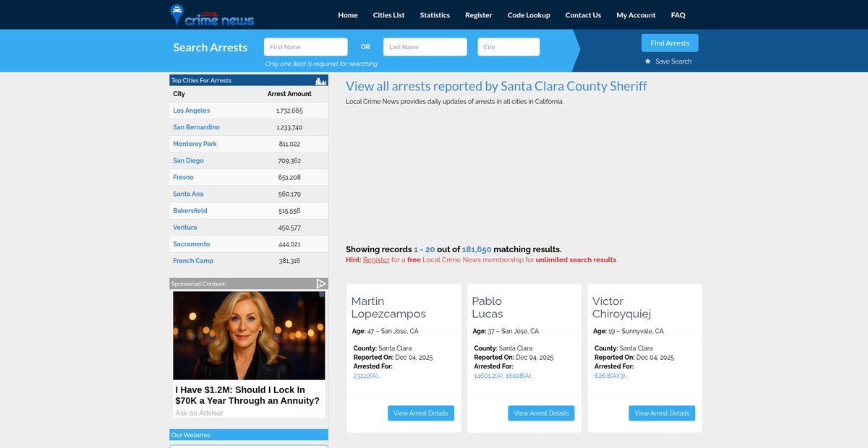View Arrest Details for Victor Chiroyquiej
868x448 pixels.
[x=662, y=413]
